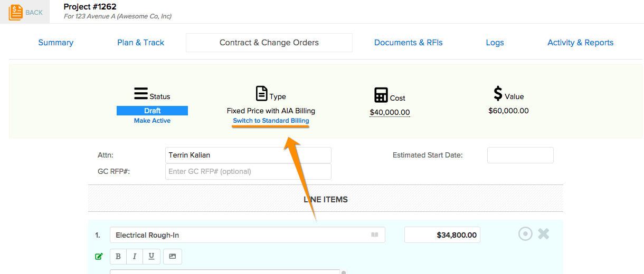
Task: Click the Make Active link
Action: pos(152,121)
